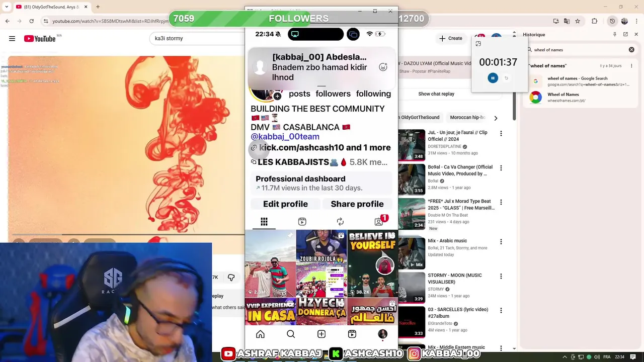Click Show chat replay

point(436,94)
